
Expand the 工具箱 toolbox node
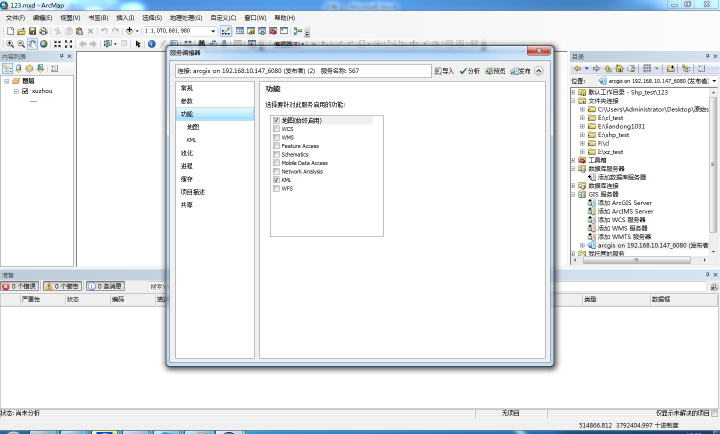point(573,160)
